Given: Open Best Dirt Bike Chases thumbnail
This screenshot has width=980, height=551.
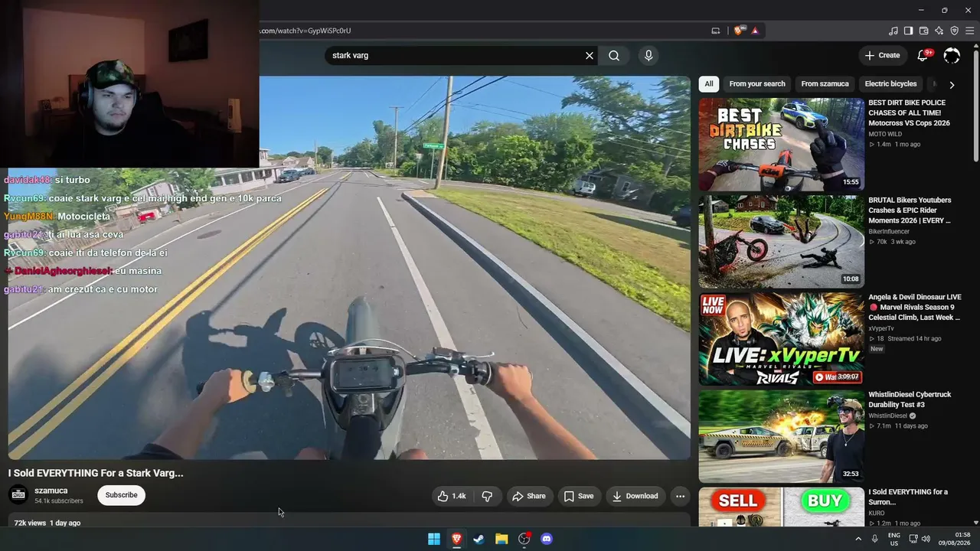Looking at the screenshot, I should (x=781, y=144).
